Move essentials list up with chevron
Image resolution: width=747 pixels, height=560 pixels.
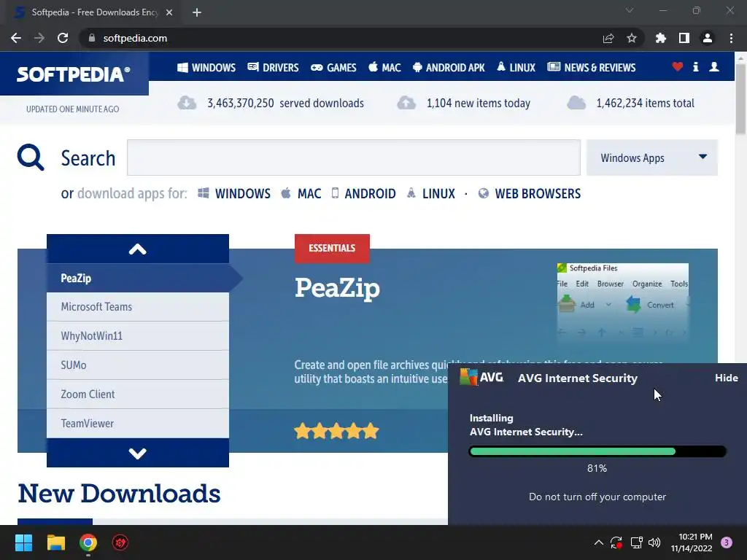[x=138, y=249]
